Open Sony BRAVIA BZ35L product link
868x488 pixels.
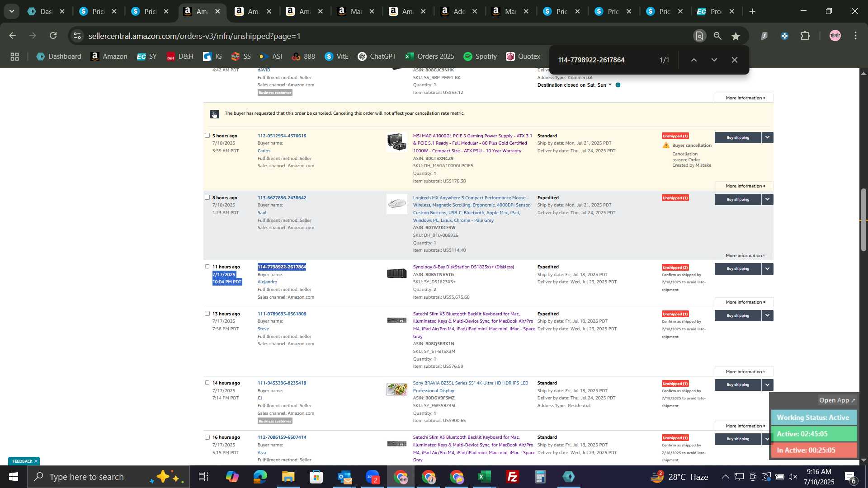coord(470,386)
